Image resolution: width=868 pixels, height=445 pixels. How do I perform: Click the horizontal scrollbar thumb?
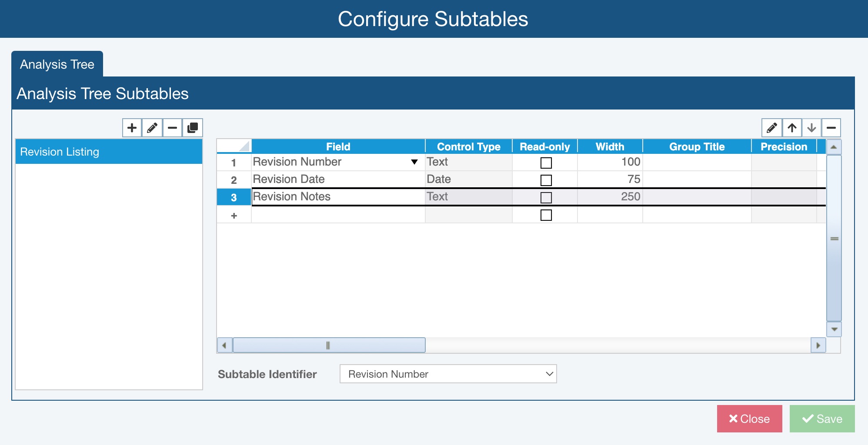coord(329,345)
